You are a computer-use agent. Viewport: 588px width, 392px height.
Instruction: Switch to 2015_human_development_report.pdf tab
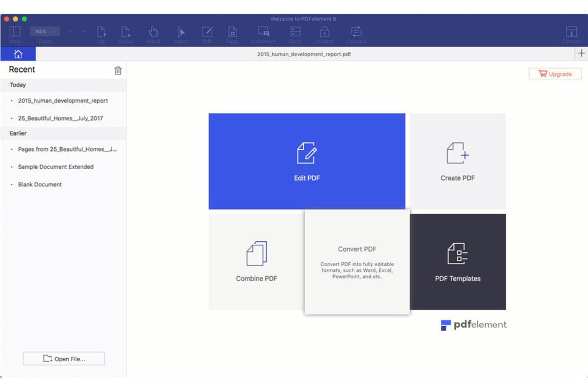pyautogui.click(x=304, y=54)
